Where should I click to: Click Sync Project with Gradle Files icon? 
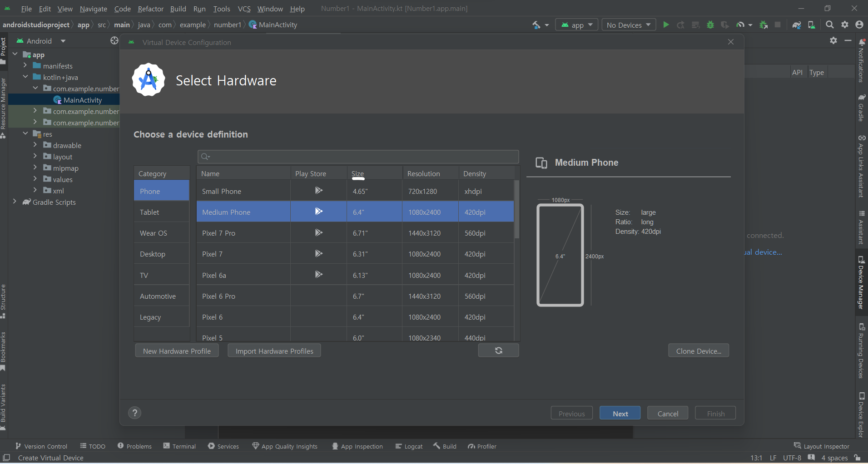[x=797, y=25]
